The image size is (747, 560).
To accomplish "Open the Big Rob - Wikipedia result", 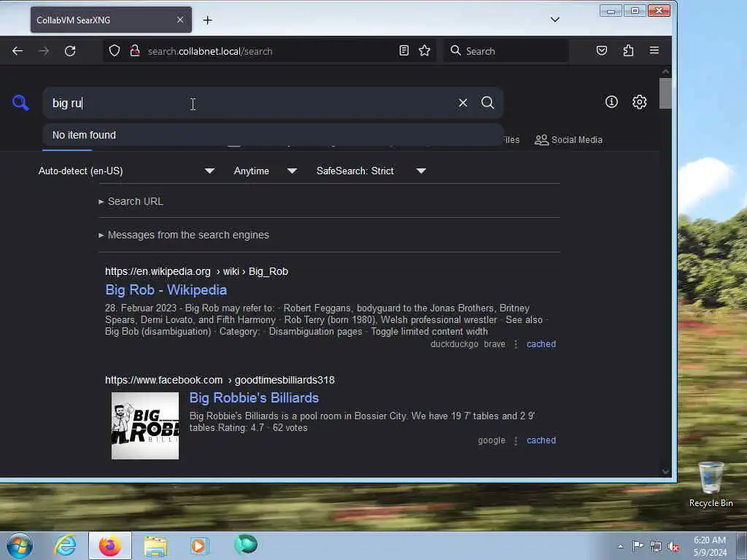I will click(x=166, y=290).
